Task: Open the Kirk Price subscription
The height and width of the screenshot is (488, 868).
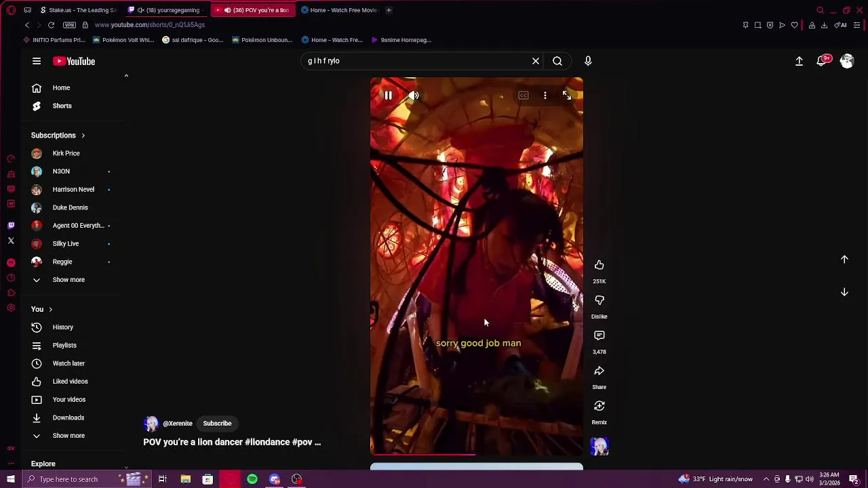Action: pyautogui.click(x=68, y=153)
